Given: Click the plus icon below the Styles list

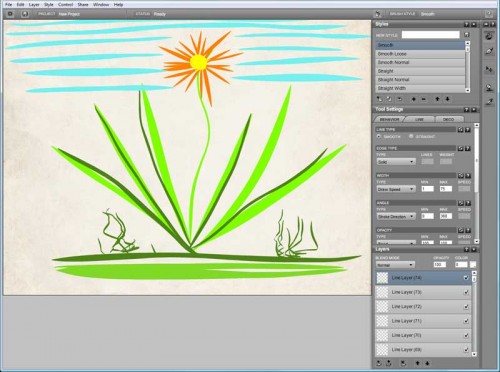Looking at the screenshot, I should click(x=414, y=99).
